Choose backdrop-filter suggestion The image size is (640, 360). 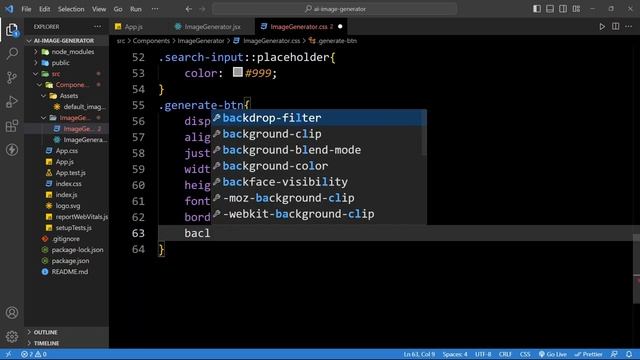pyautogui.click(x=319, y=118)
